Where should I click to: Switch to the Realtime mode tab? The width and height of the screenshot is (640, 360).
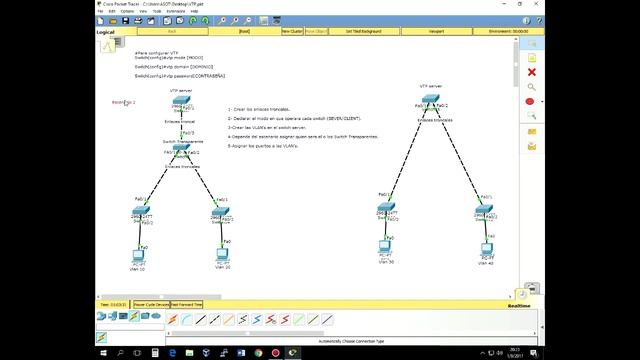pyautogui.click(x=519, y=306)
